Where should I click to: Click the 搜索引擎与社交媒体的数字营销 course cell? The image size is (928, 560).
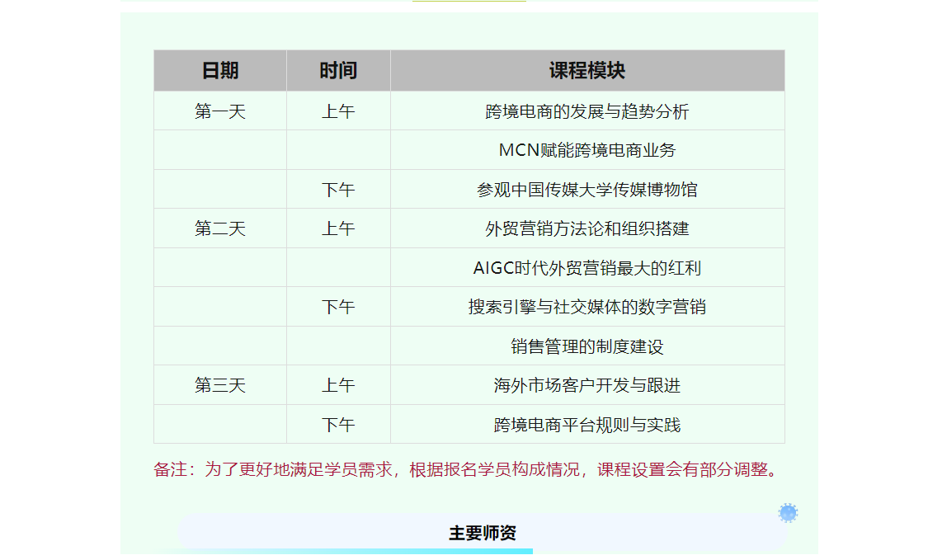tap(587, 307)
